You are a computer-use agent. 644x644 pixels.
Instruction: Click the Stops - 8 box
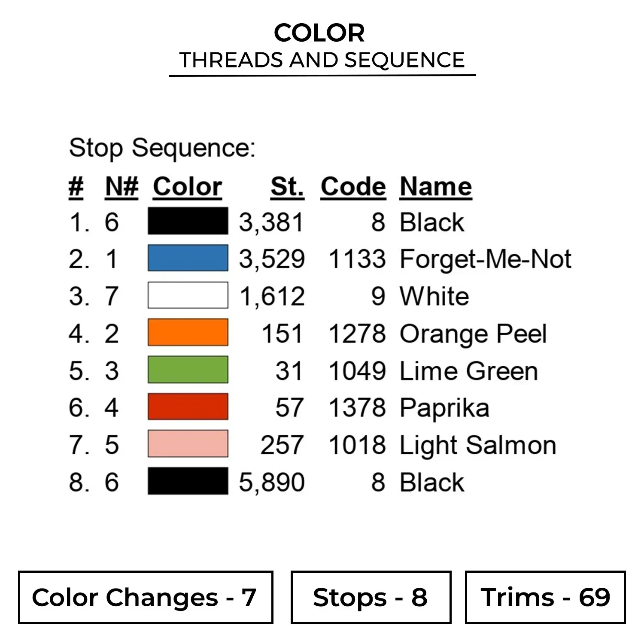tap(371, 597)
